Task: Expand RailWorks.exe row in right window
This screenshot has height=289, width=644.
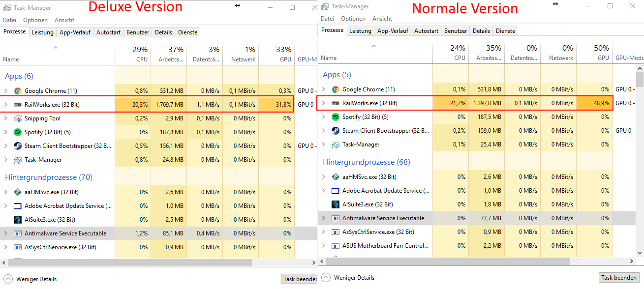Action: pos(324,103)
